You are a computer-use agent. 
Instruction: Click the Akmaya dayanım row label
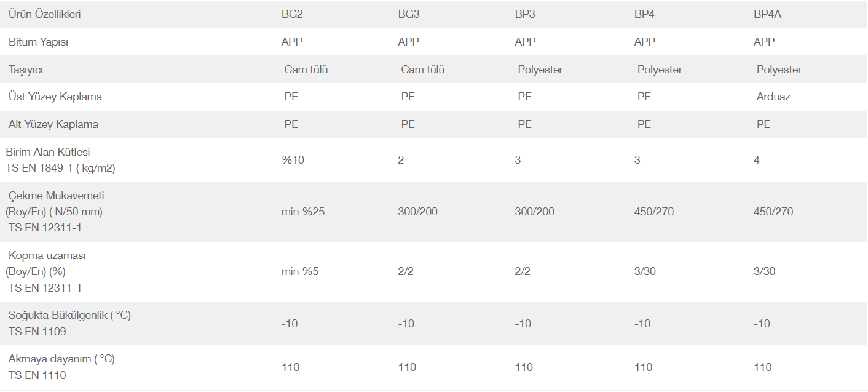click(x=61, y=367)
